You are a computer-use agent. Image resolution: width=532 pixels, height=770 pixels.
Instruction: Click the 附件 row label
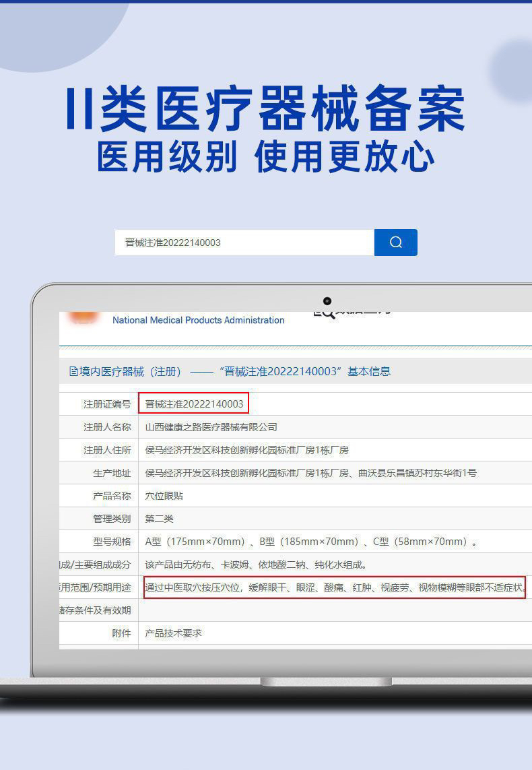(121, 633)
